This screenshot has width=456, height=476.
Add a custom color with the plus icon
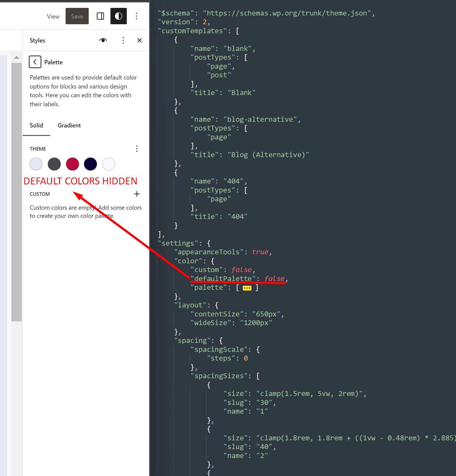137,194
